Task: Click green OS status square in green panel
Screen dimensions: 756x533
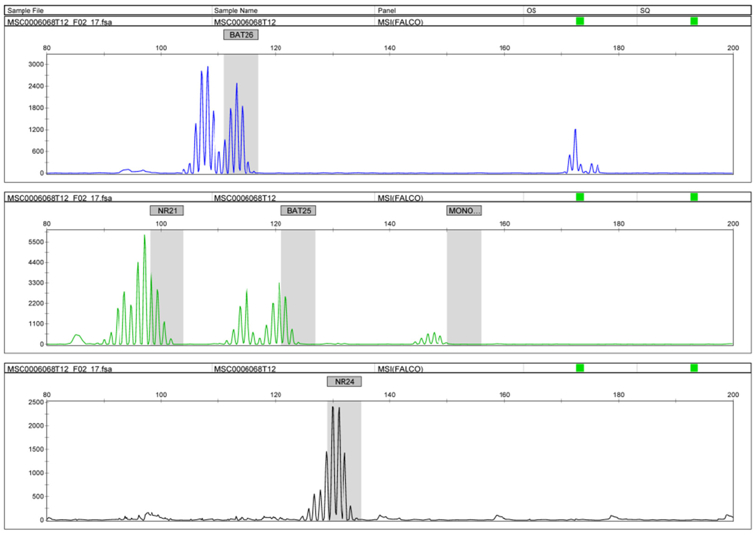Action: pos(580,197)
